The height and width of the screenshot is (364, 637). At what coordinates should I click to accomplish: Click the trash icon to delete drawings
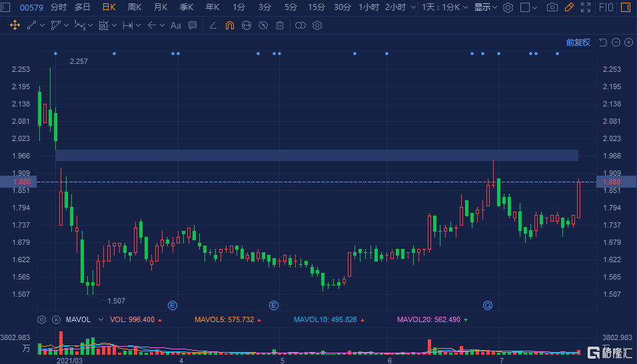click(x=280, y=25)
